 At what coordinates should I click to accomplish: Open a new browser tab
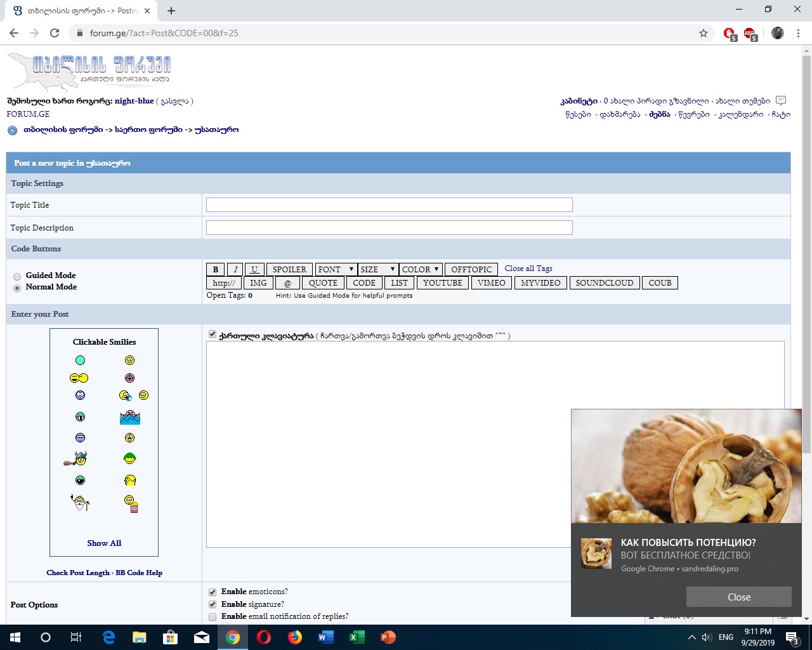coord(171,10)
